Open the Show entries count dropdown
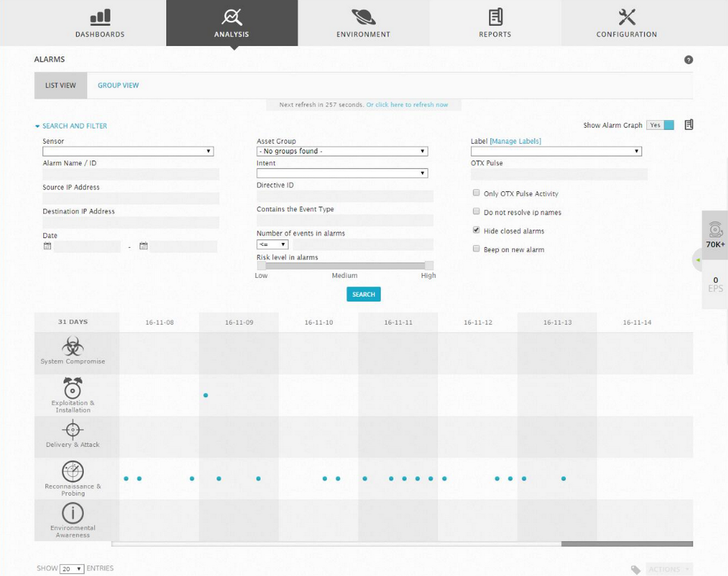 [72, 569]
